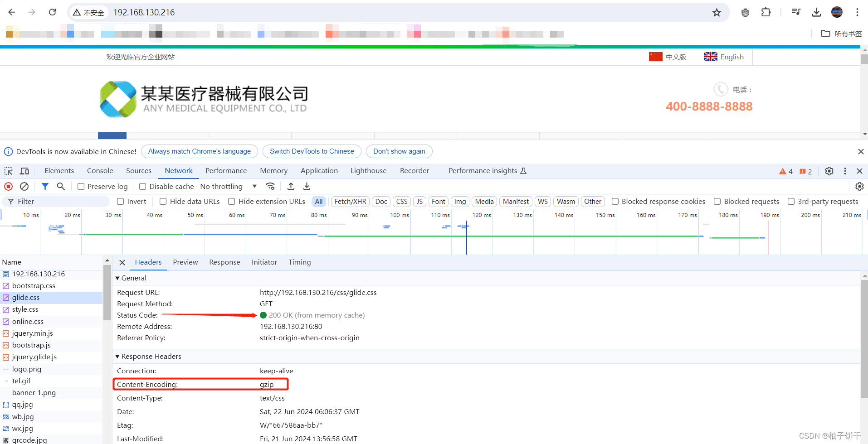Enable Disable cache
The image size is (868, 444).
point(142,186)
